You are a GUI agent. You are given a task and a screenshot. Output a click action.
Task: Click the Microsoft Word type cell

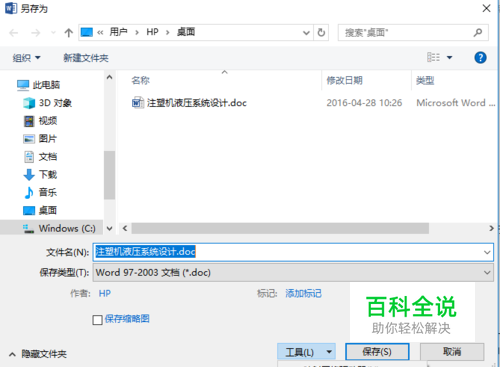coord(456,103)
